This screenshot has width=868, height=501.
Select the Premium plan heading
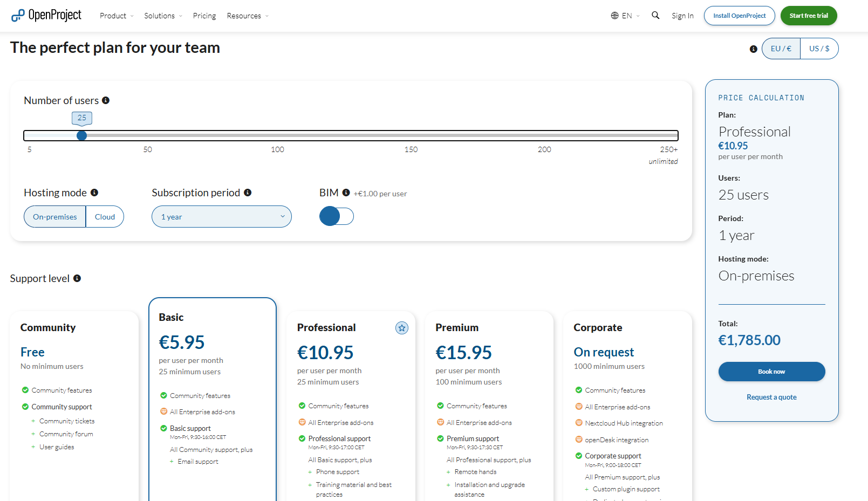tap(457, 327)
